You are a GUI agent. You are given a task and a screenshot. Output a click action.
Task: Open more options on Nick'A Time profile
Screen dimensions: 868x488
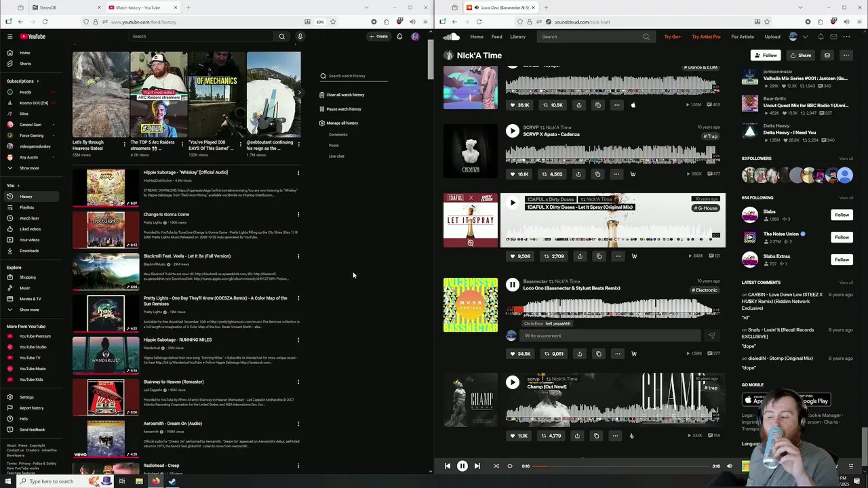coord(846,55)
